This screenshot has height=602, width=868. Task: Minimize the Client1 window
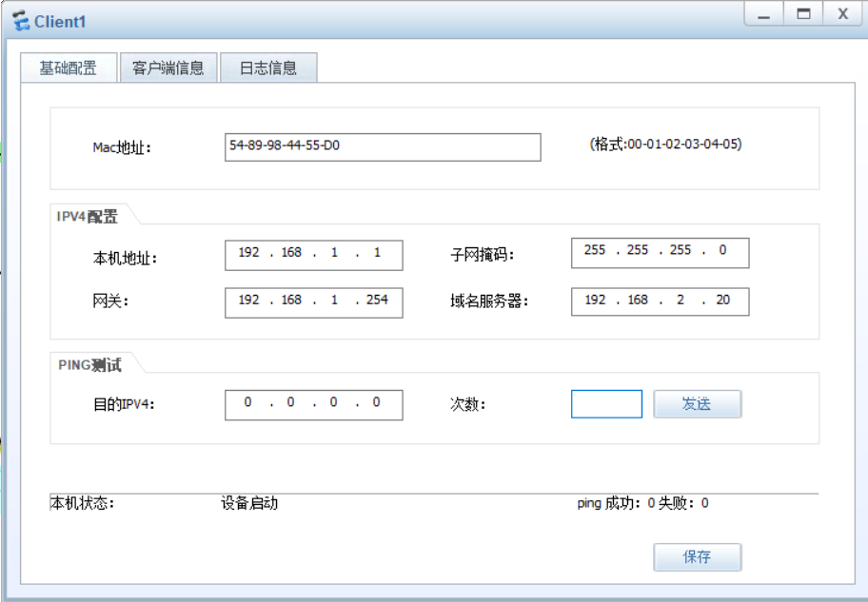(764, 14)
